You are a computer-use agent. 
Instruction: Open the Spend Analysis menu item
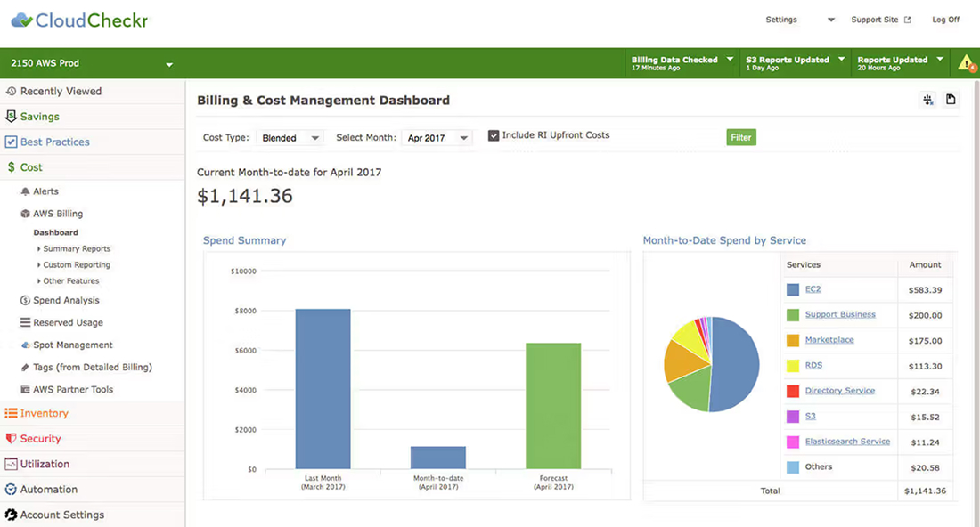66,301
